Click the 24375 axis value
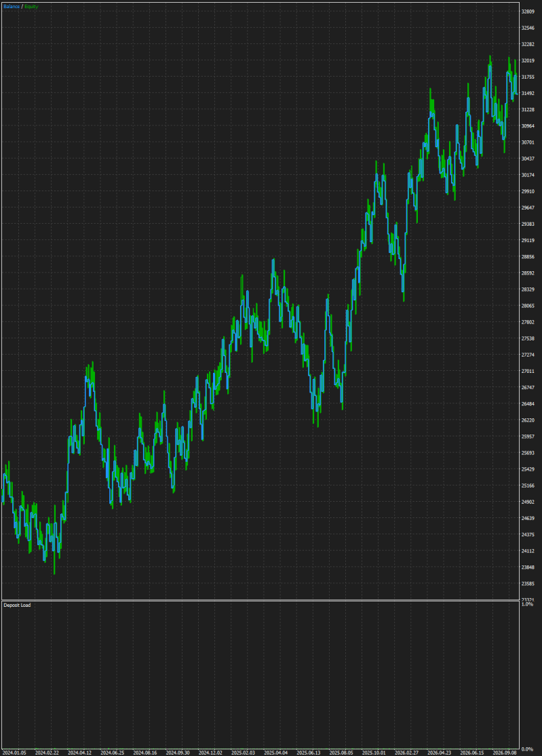 coord(528,535)
